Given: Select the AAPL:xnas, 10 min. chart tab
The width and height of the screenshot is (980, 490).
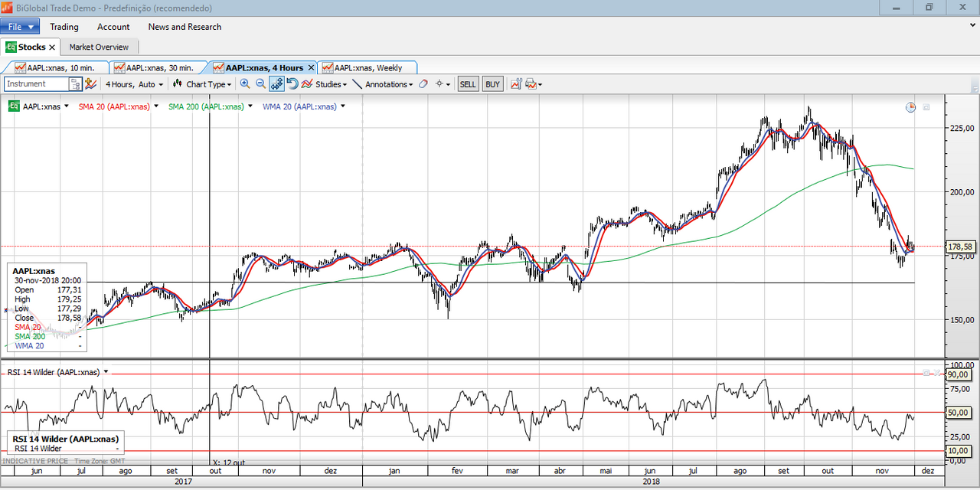Looking at the screenshot, I should click(x=55, y=68).
